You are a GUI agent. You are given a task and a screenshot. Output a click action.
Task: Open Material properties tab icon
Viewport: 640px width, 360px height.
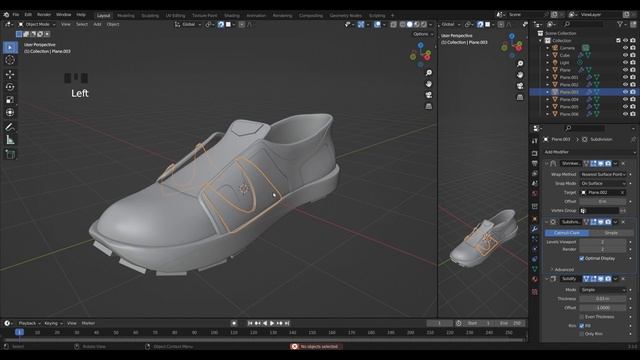point(535,279)
